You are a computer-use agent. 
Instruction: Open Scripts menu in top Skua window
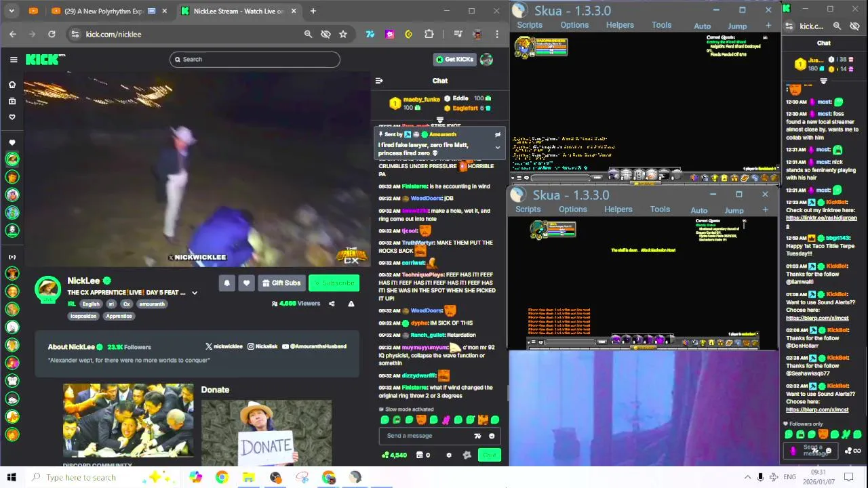(530, 25)
